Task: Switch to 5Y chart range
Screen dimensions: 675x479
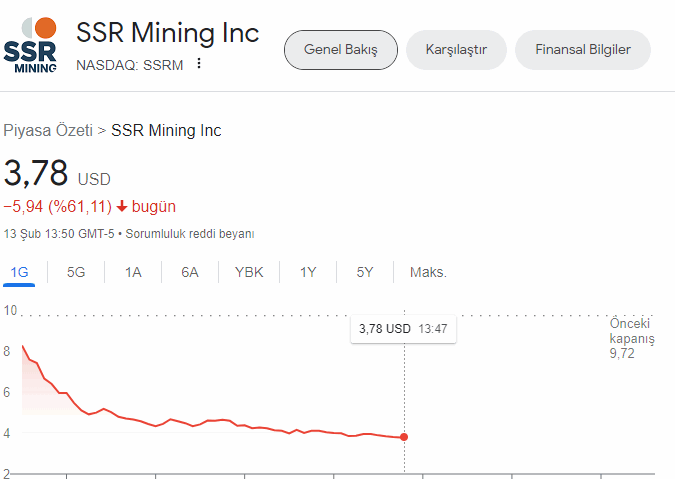Action: [365, 272]
